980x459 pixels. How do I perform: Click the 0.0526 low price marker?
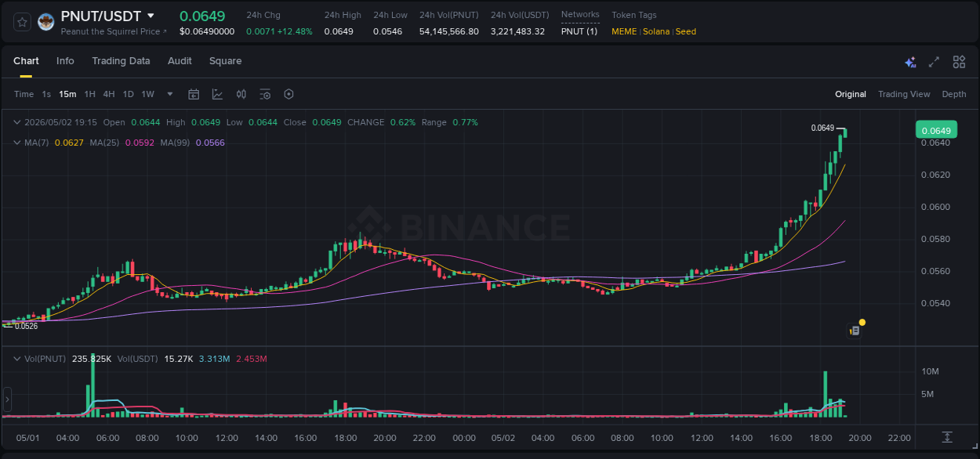26,326
